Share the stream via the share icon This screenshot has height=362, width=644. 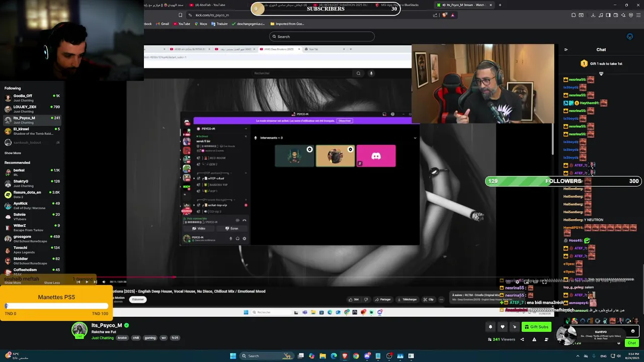pos(522,339)
